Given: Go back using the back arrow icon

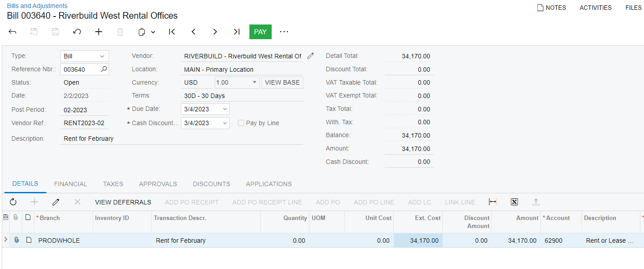Looking at the screenshot, I should [12, 32].
